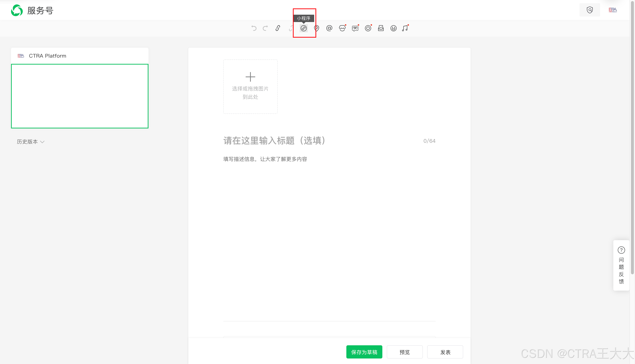This screenshot has height=364, width=635.
Task: Insert a location with the pin icon
Action: (x=317, y=28)
